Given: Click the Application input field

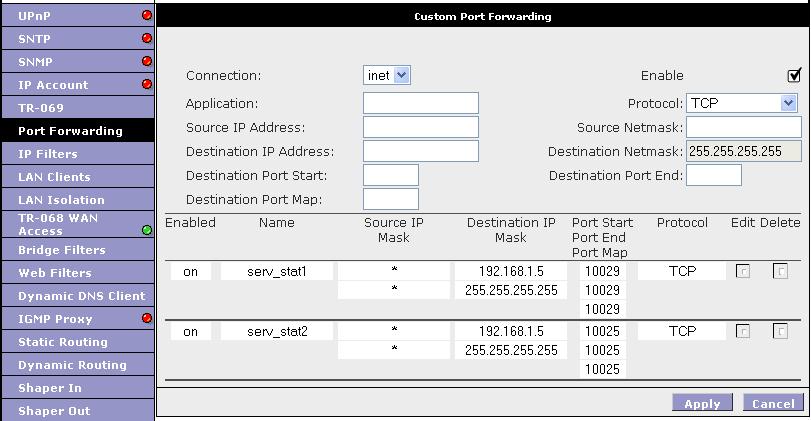Looking at the screenshot, I should 421,103.
